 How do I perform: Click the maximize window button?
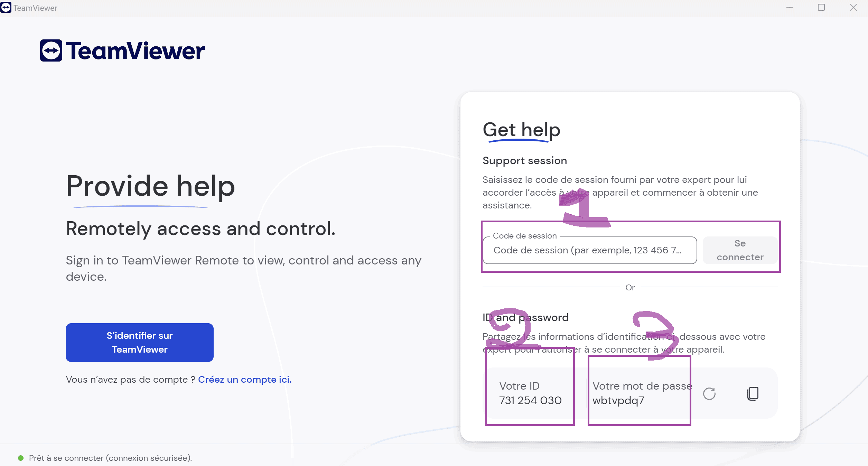[821, 9]
